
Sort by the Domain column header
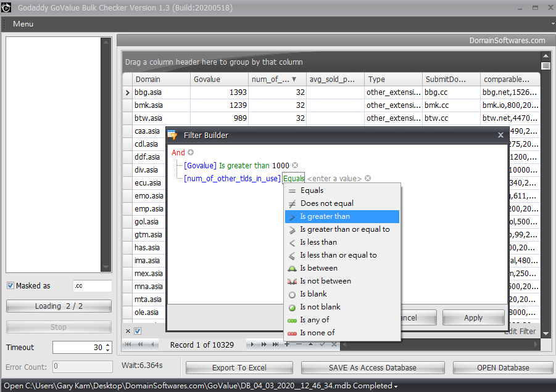pyautogui.click(x=161, y=80)
